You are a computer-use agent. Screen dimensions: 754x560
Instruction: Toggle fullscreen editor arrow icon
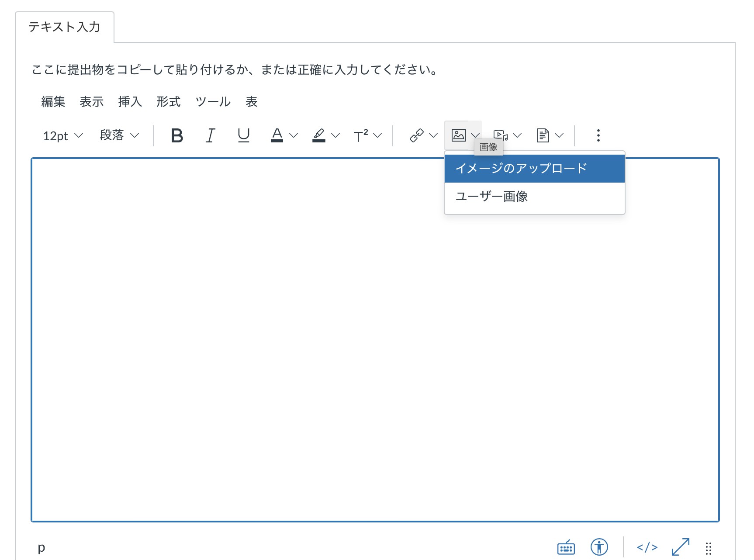(x=681, y=547)
